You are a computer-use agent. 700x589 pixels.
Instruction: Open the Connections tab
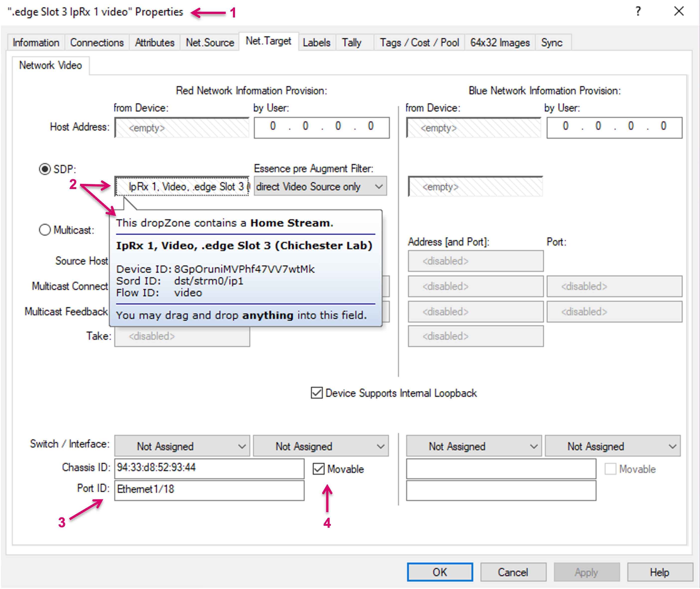pos(97,43)
